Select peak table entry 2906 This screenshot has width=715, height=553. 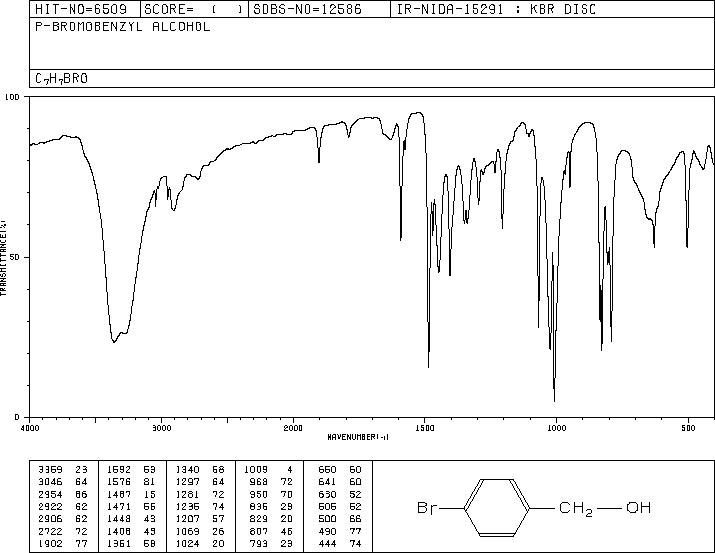coord(51,519)
